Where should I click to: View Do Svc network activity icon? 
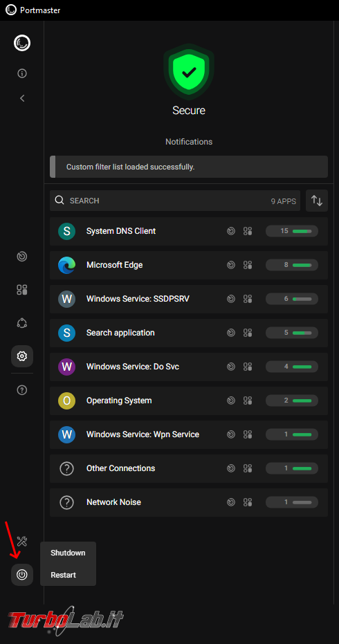231,367
